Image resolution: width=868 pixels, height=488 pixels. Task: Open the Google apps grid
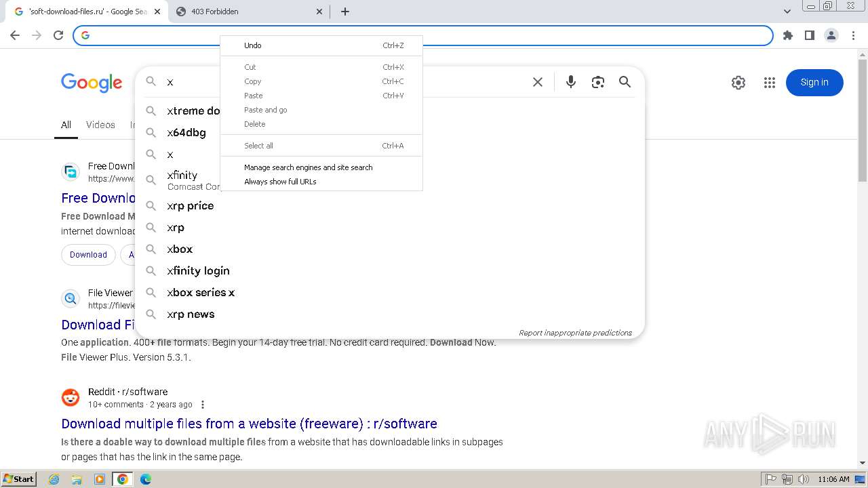pos(770,83)
